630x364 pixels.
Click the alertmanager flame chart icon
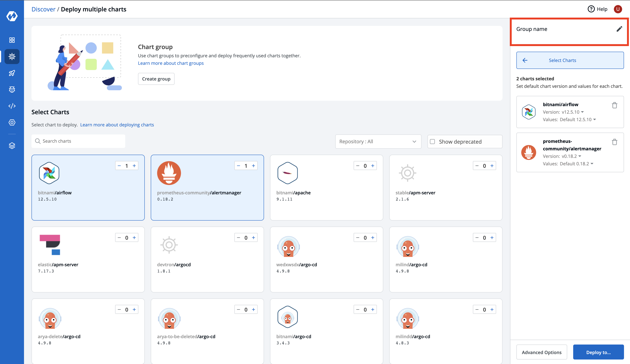(169, 173)
